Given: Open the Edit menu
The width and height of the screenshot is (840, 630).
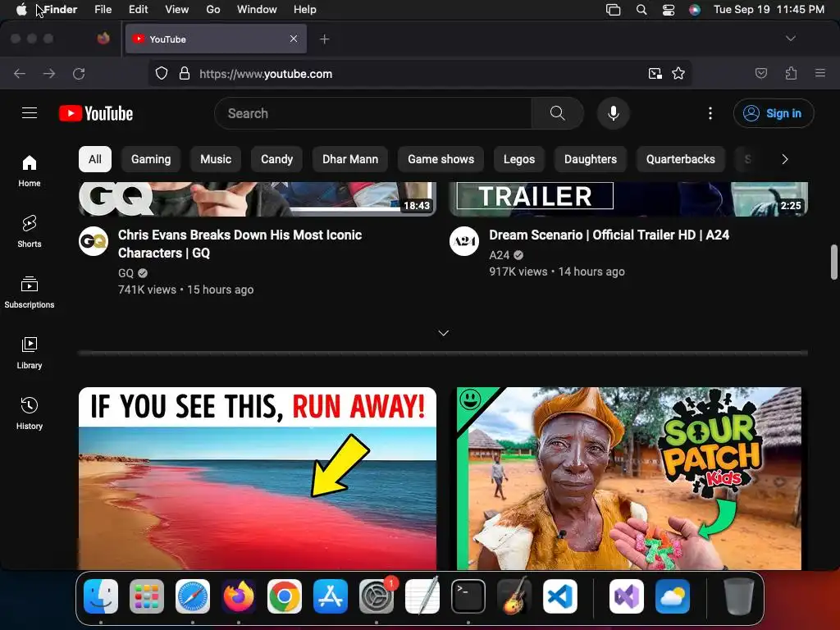Looking at the screenshot, I should [138, 9].
